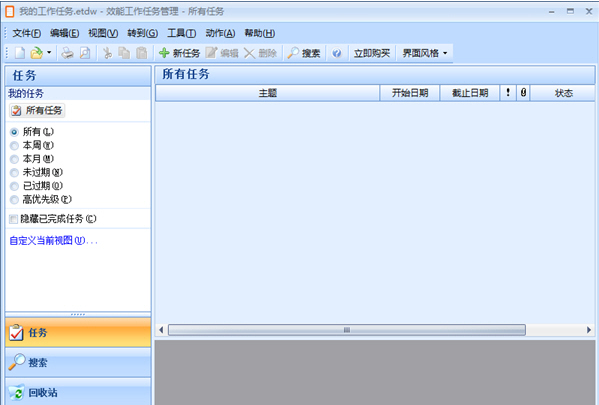Click the horizontal scrollbar thumb
Screen dimensions: 599x405
[x=346, y=330]
